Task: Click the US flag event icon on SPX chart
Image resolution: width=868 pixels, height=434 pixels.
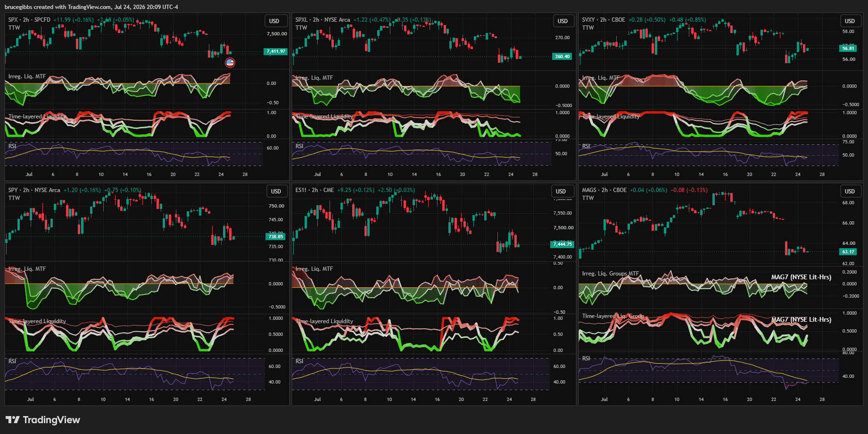Action: [230, 62]
